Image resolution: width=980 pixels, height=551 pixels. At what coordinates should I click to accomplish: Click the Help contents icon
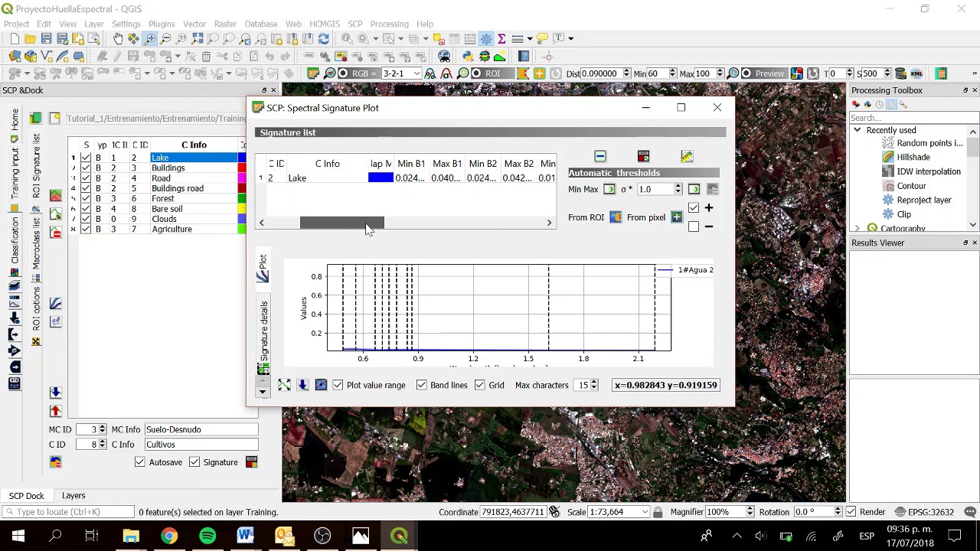524,56
